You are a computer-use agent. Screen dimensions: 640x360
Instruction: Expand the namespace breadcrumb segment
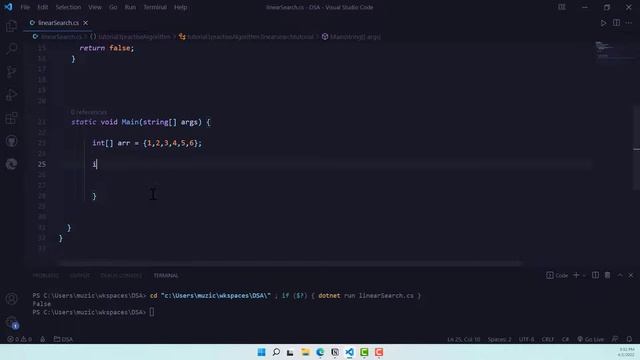coord(130,37)
